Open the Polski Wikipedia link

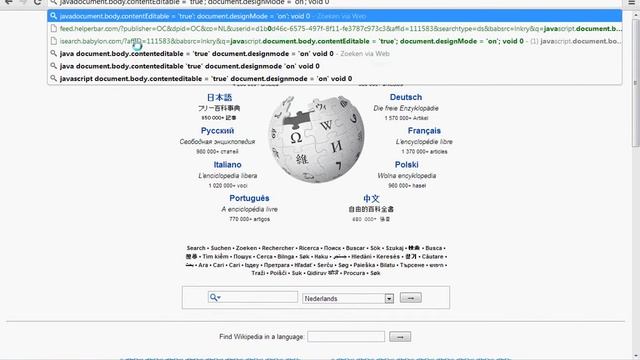tap(407, 164)
